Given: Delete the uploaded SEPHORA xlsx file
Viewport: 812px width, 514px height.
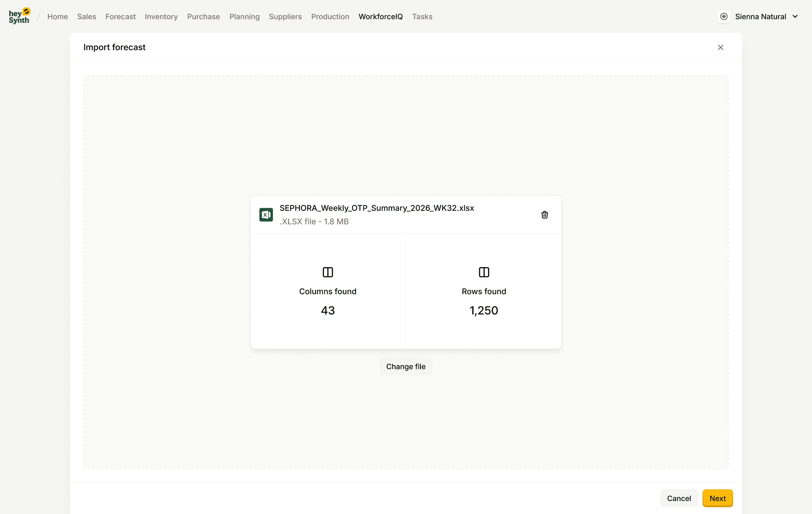Looking at the screenshot, I should tap(544, 215).
